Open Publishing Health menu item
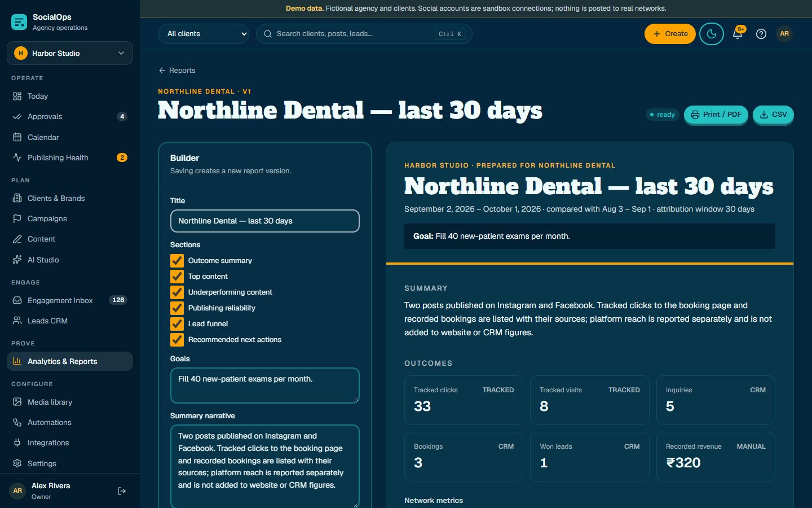The width and height of the screenshot is (812, 508). coord(70,157)
